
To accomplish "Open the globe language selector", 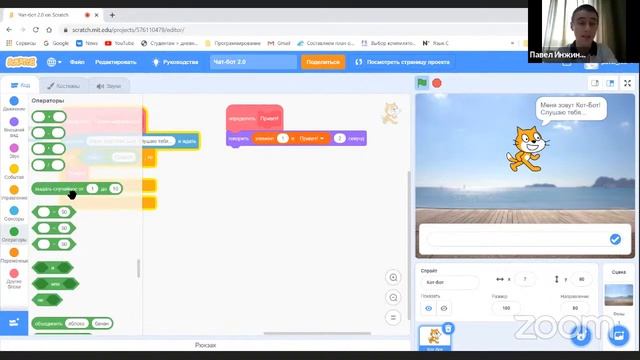I will (54, 62).
